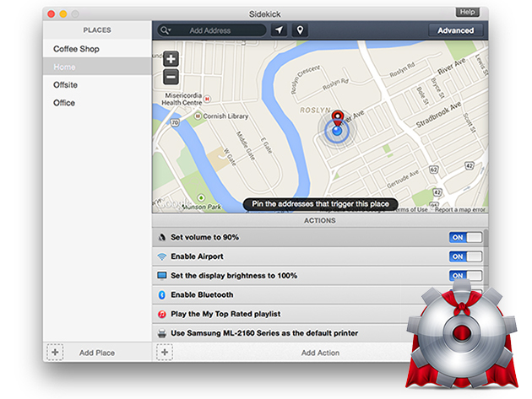Click the current location arrow icon
The image size is (532, 399).
(x=279, y=30)
